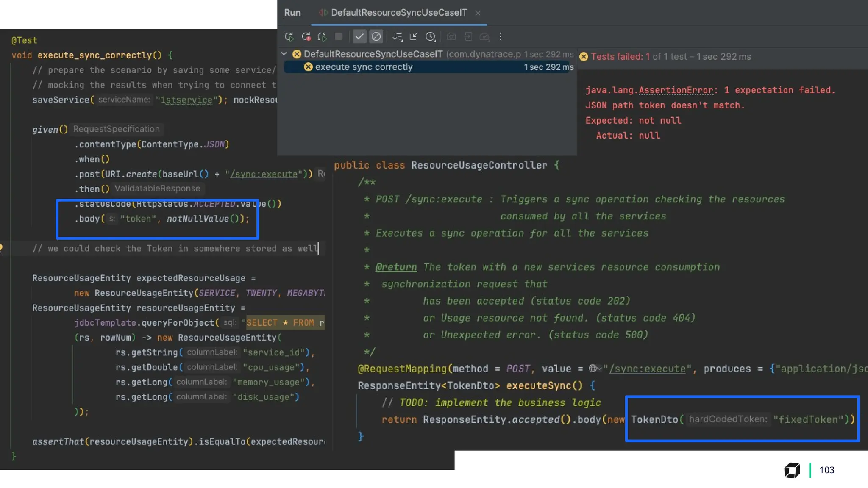Toggle Show Passed checkmark button
Image resolution: width=868 pixels, height=488 pixels.
click(359, 37)
